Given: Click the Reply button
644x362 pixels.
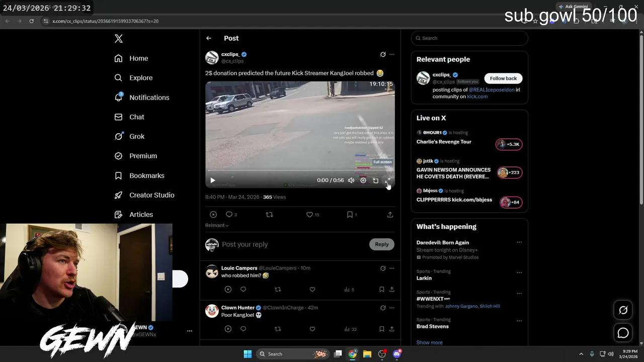Looking at the screenshot, I should tap(382, 244).
